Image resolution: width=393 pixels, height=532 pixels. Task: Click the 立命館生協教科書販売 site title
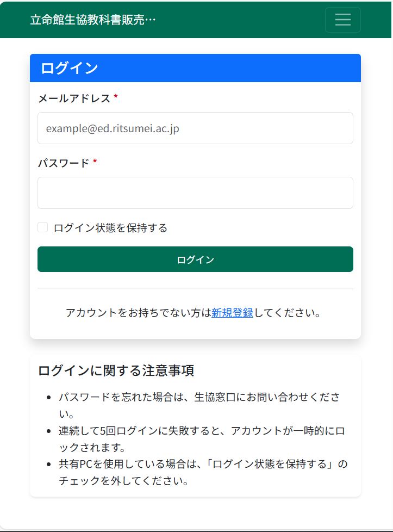tap(93, 20)
